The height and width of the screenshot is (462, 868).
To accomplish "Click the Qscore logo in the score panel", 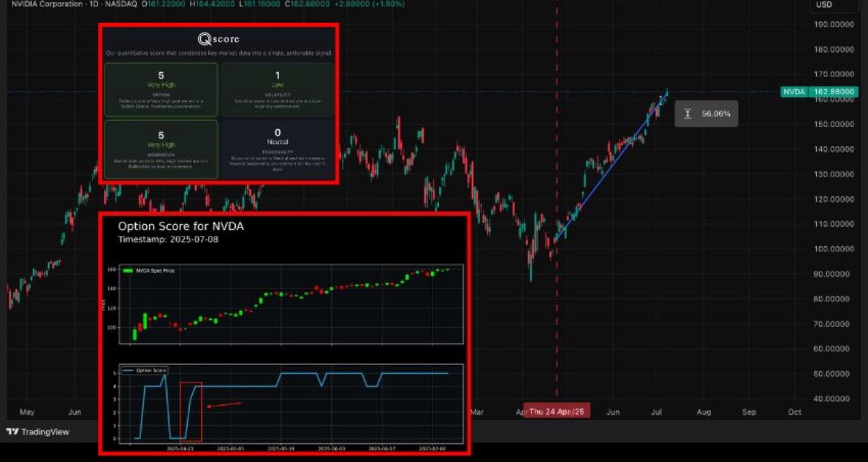I will click(219, 39).
